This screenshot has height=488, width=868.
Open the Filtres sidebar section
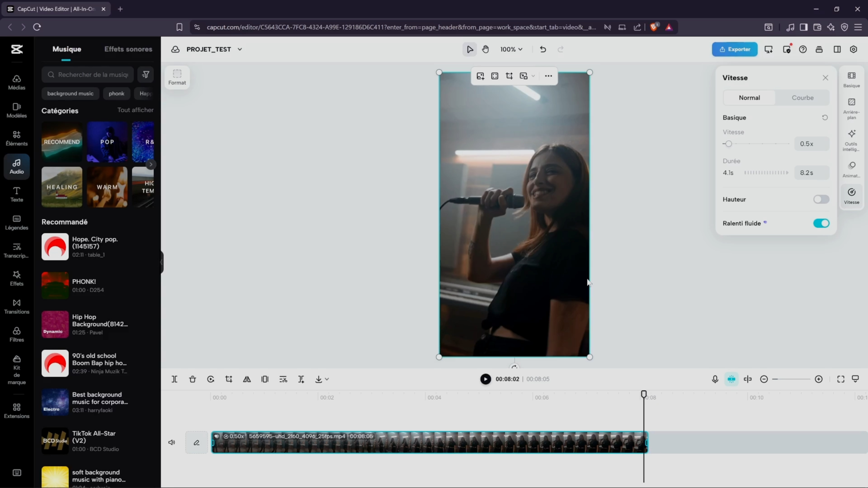(17, 334)
